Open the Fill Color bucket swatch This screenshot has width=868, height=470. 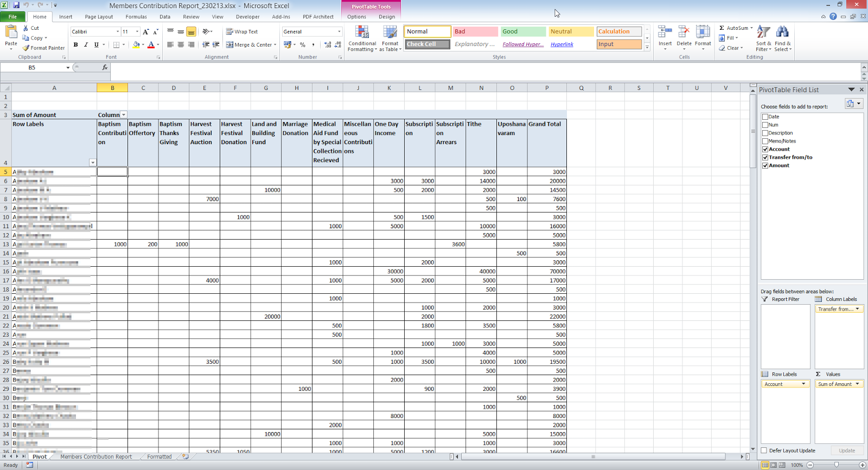tap(136, 44)
